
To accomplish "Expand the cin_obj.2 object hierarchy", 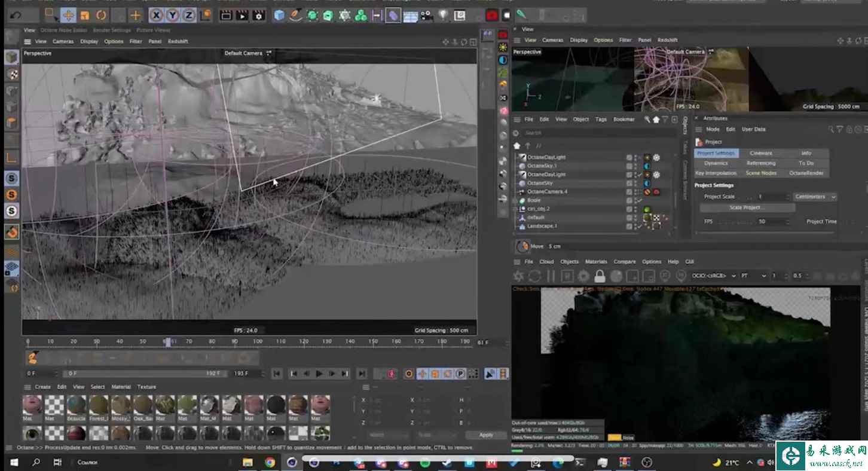I will pyautogui.click(x=515, y=209).
